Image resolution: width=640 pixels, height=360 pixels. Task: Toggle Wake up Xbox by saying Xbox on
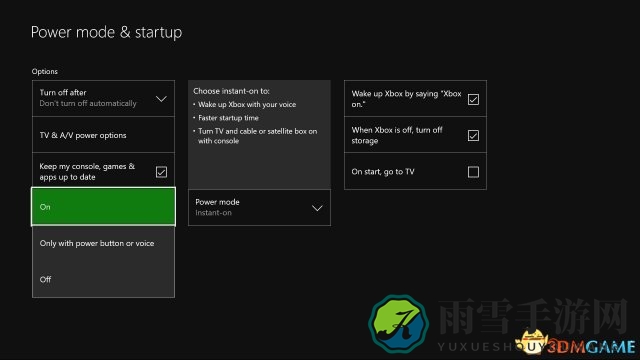[x=473, y=99]
